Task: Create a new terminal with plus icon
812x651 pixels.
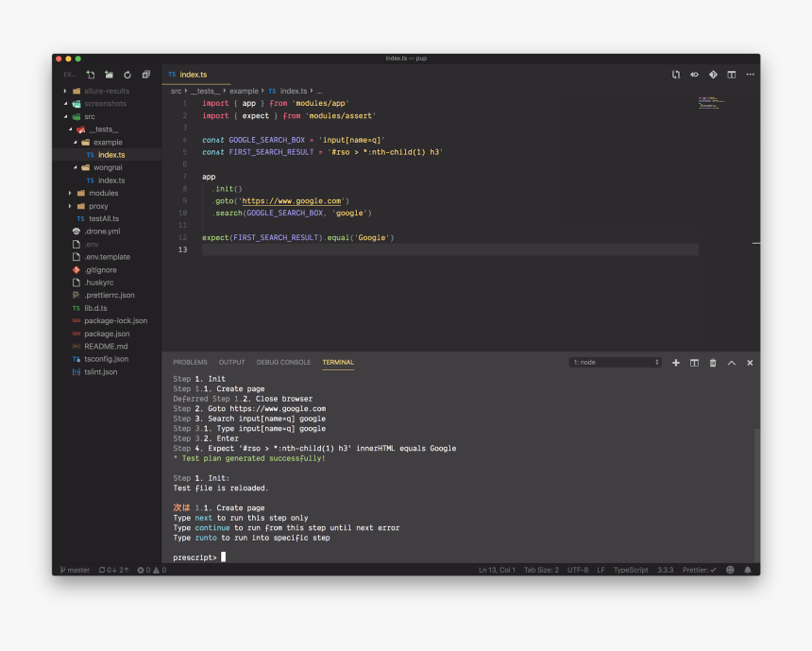Action: point(676,363)
